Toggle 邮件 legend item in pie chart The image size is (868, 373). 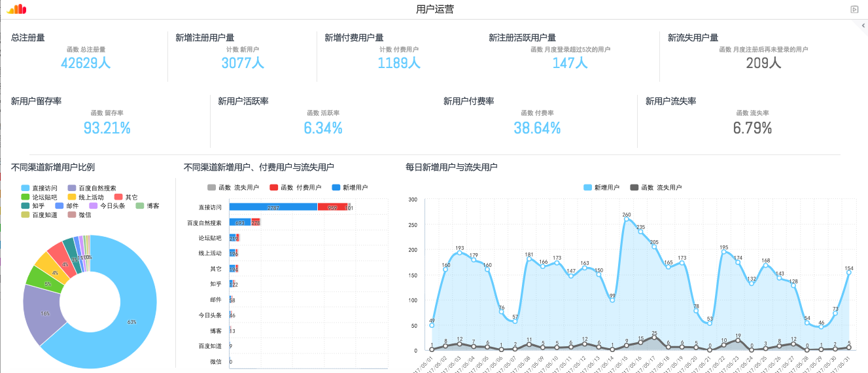tap(67, 205)
